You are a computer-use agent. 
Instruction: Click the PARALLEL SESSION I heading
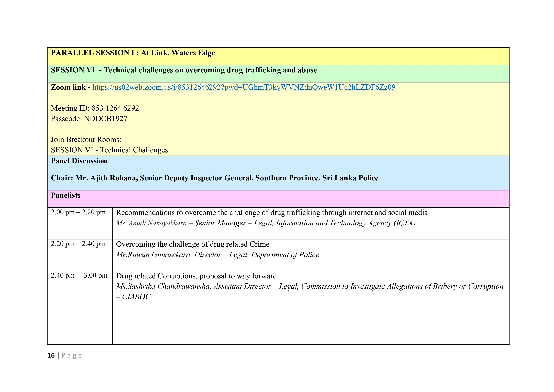133,53
